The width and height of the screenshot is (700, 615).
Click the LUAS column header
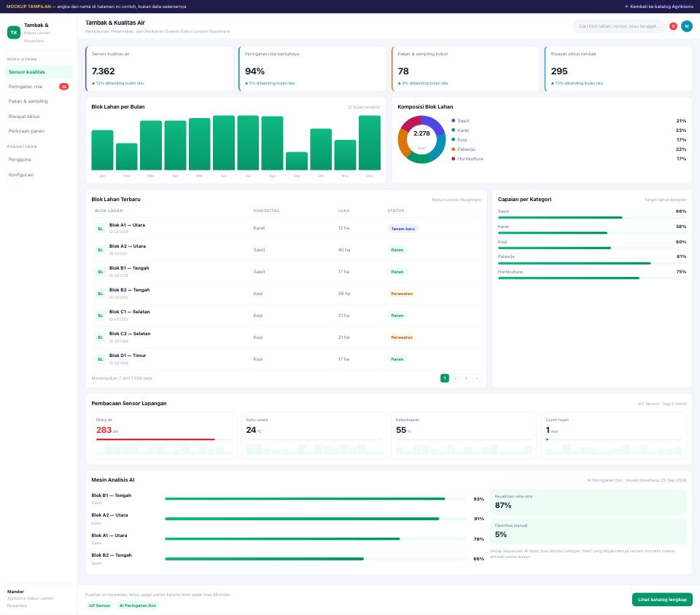click(x=343, y=211)
